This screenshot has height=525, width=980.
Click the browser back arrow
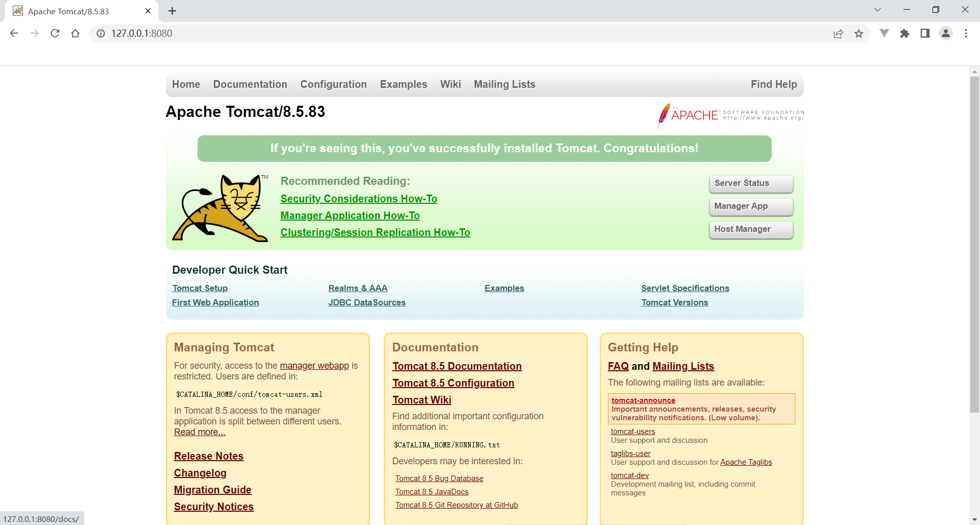[14, 33]
